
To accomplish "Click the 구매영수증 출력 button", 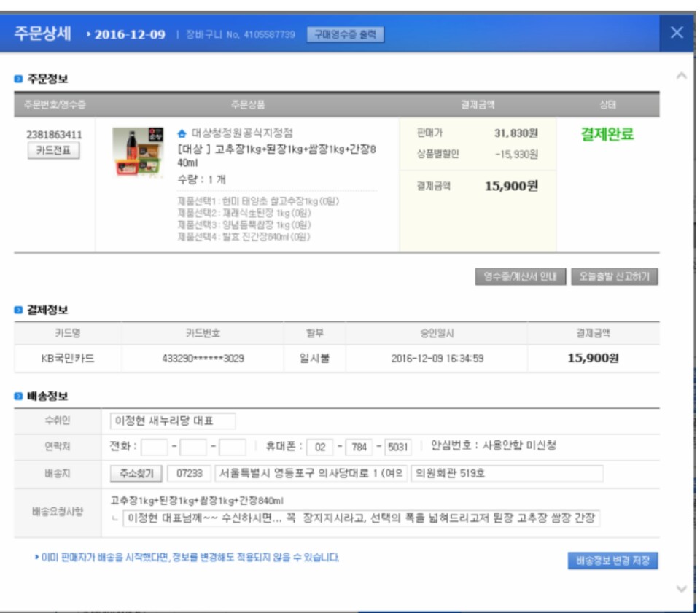I will (x=345, y=34).
